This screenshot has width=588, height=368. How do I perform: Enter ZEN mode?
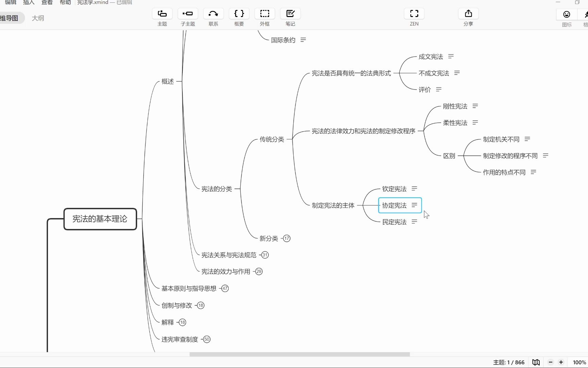click(414, 14)
